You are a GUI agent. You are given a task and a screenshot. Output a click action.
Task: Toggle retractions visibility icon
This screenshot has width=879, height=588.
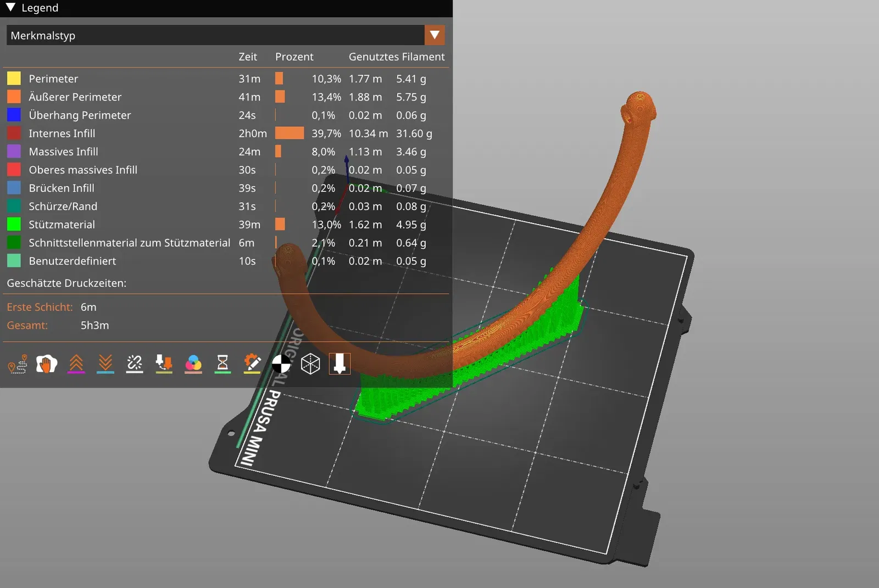click(76, 363)
